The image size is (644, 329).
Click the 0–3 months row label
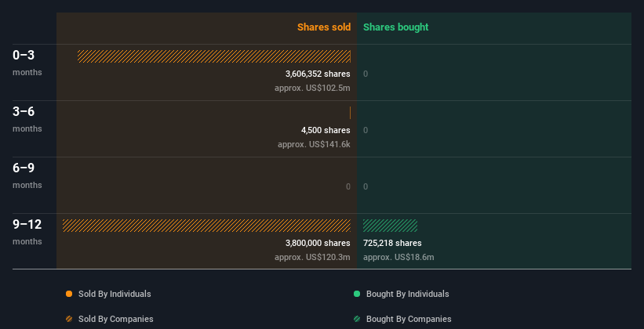coord(27,63)
